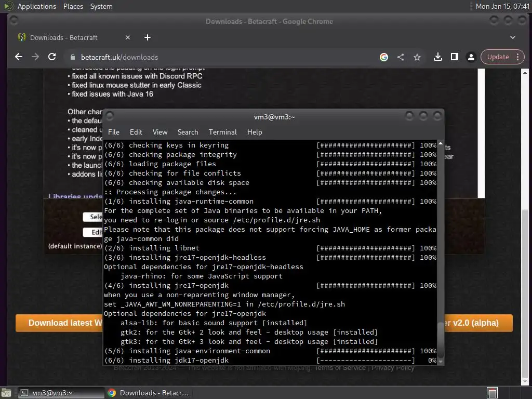532x399 pixels.
Task: Click the Google icon in address bar
Action: (384, 57)
